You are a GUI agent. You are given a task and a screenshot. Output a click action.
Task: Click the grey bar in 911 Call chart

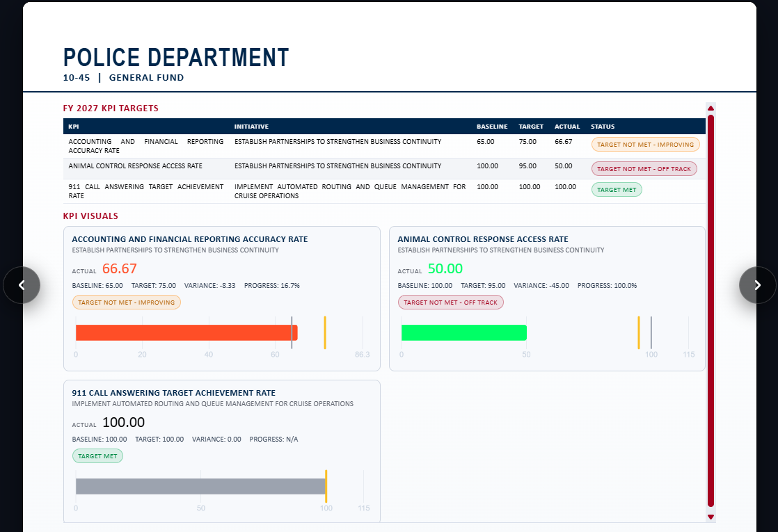tap(201, 486)
